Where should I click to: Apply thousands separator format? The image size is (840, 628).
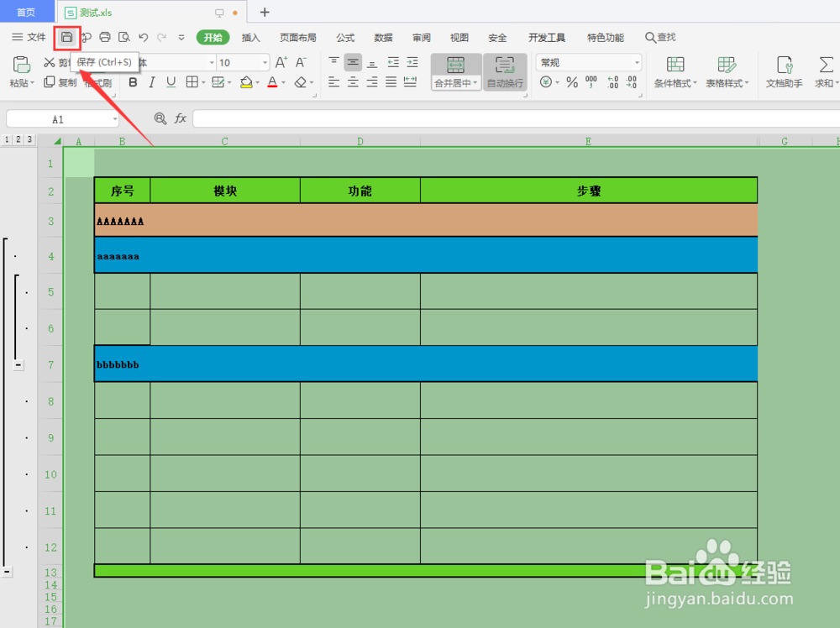point(591,82)
